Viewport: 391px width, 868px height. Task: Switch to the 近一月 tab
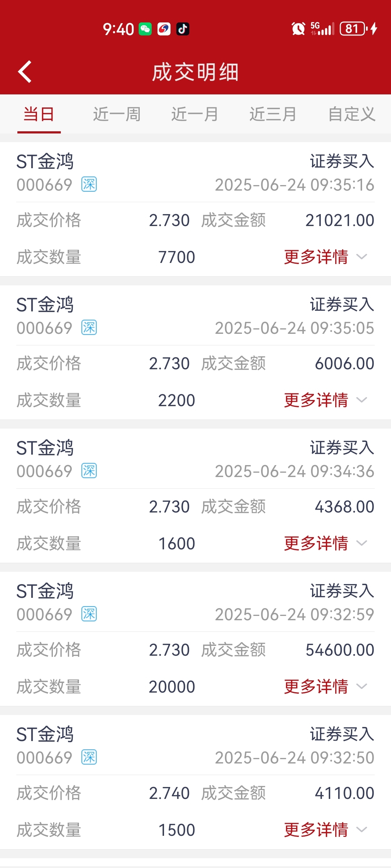pyautogui.click(x=195, y=114)
